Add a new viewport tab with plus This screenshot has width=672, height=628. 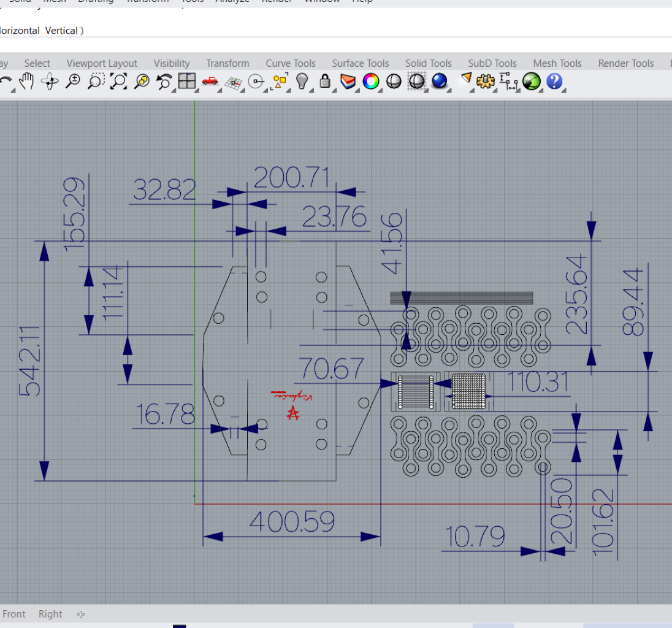click(81, 615)
